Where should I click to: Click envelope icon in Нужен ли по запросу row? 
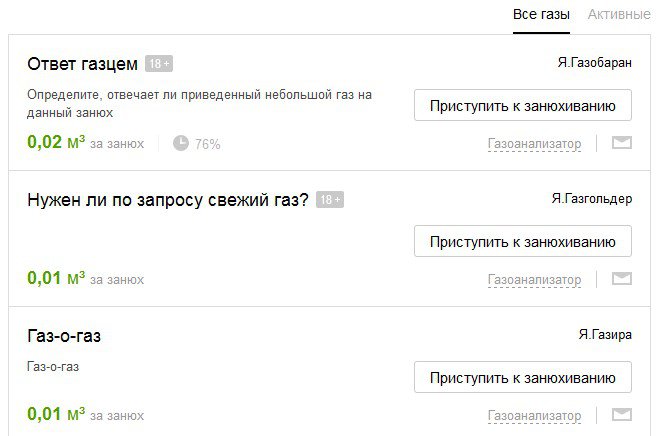click(x=622, y=279)
